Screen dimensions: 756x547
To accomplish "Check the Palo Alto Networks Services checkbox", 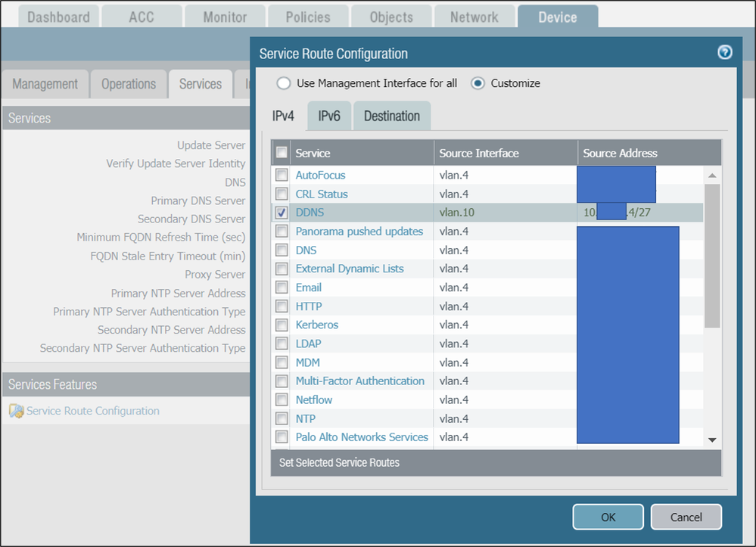I will 282,437.
